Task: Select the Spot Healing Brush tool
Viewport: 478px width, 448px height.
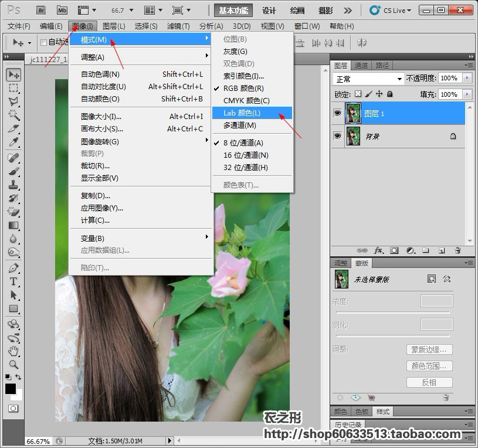Action: coord(13,158)
